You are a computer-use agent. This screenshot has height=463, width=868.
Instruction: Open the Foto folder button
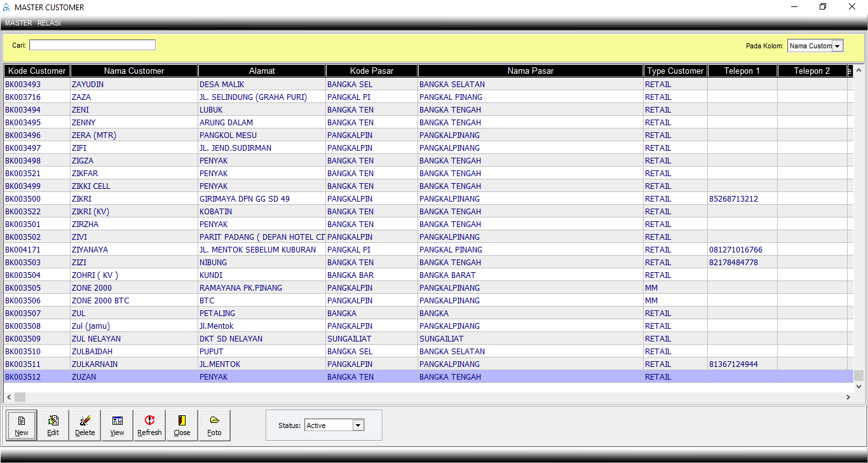coord(214,425)
